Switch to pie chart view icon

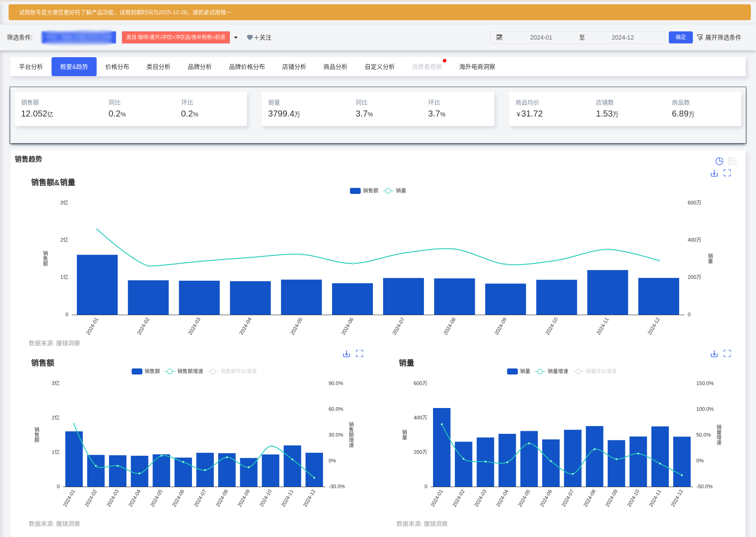coord(719,161)
